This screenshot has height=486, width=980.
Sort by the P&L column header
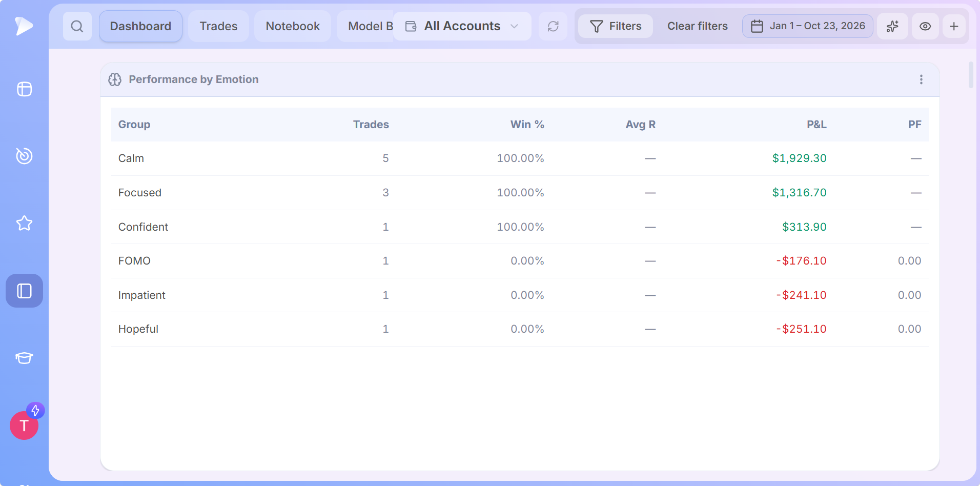click(816, 125)
